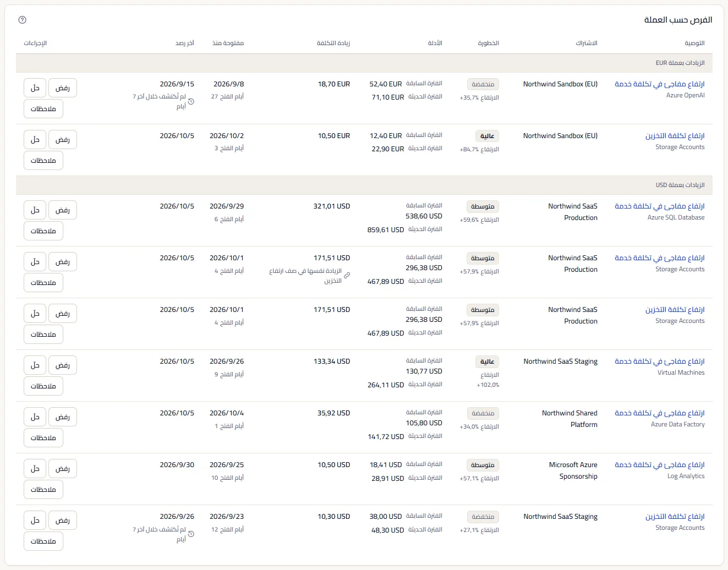Viewport: 728px width, 570px height.
Task: Click the مفتوحة منذ column header
Action: (228, 43)
